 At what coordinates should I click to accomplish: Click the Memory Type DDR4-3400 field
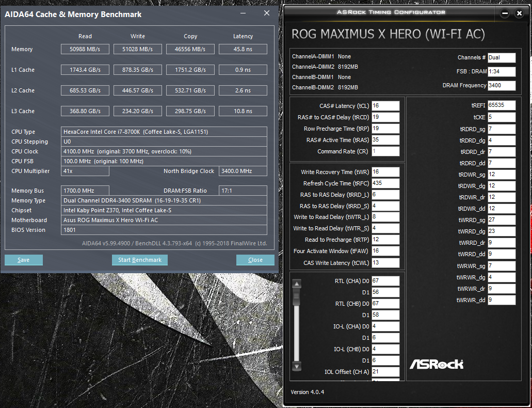164,200
